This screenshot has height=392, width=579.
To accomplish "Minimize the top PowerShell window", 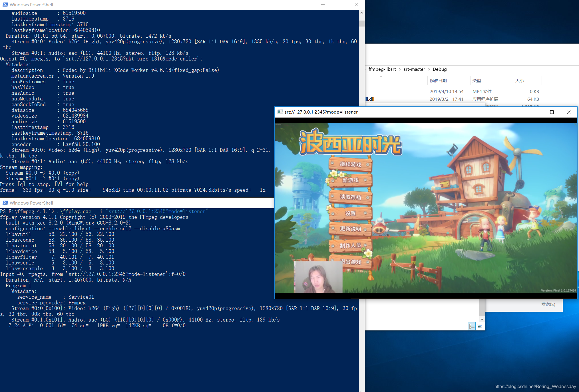I will [323, 5].
